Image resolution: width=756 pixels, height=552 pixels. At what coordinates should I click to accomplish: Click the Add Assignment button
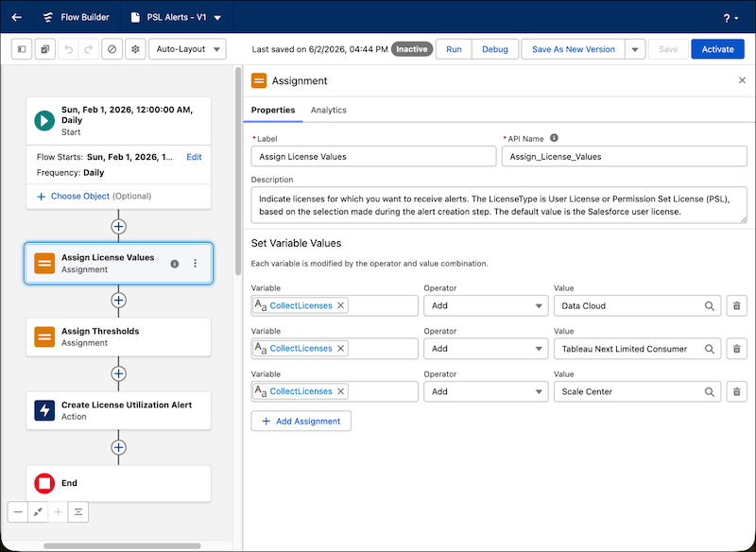click(x=301, y=421)
